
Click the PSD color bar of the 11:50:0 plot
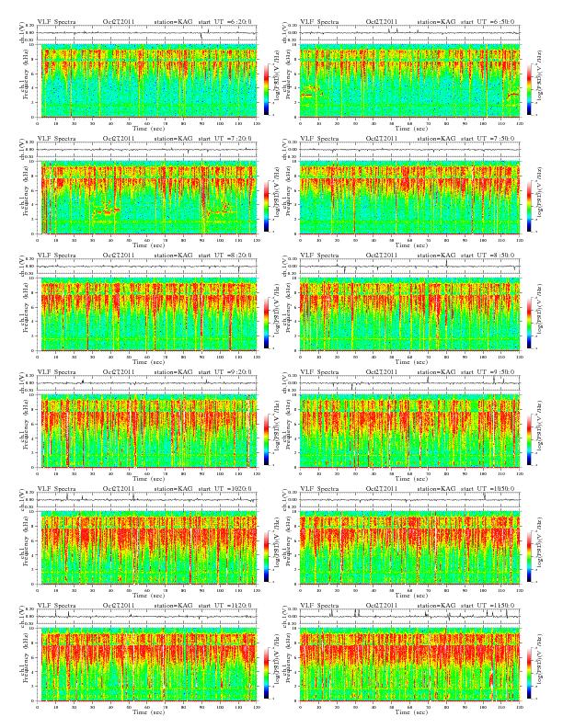[x=530, y=673]
